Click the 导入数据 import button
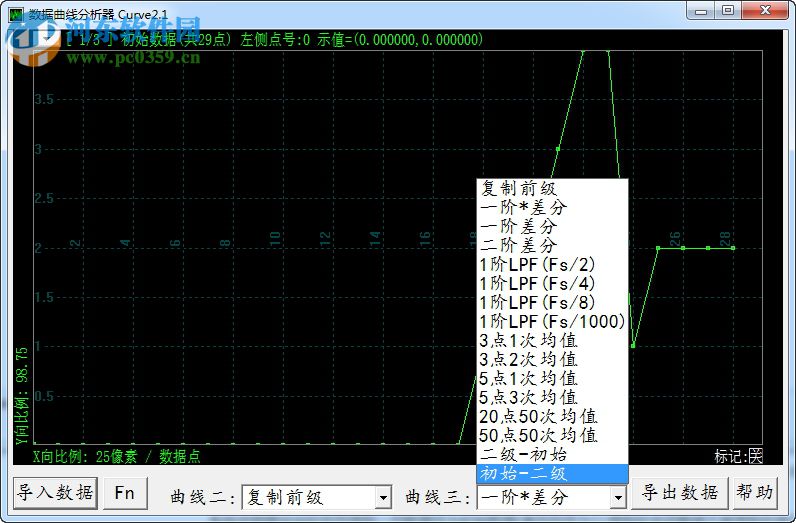796x523 pixels. pyautogui.click(x=55, y=493)
